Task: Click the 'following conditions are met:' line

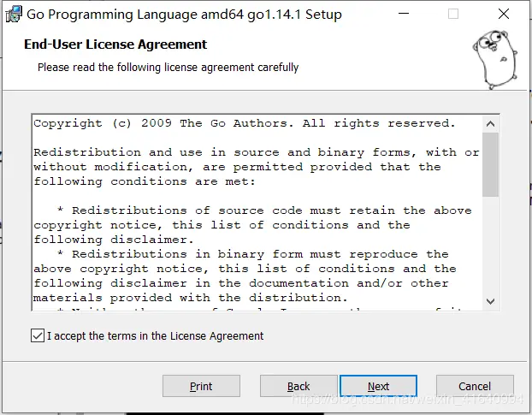Action: coord(145,181)
